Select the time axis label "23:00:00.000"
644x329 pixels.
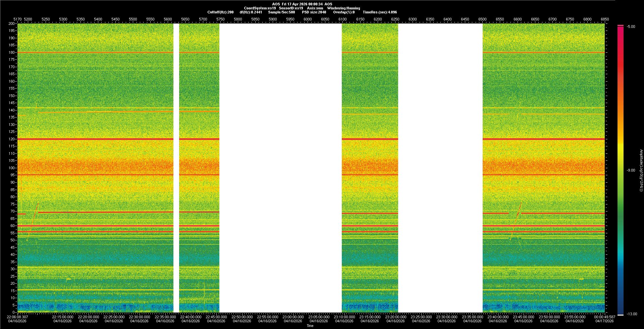tap(293, 317)
